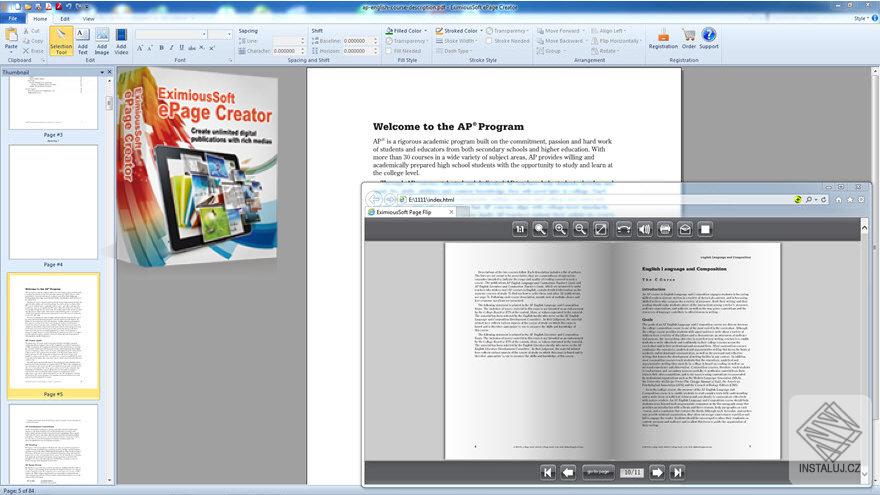The image size is (880, 495).
Task: Click the Copy command in the ribbon
Action: 33,41
